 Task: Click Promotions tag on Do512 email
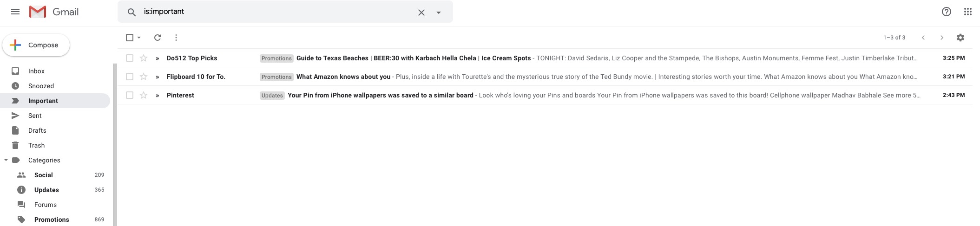coord(276,58)
